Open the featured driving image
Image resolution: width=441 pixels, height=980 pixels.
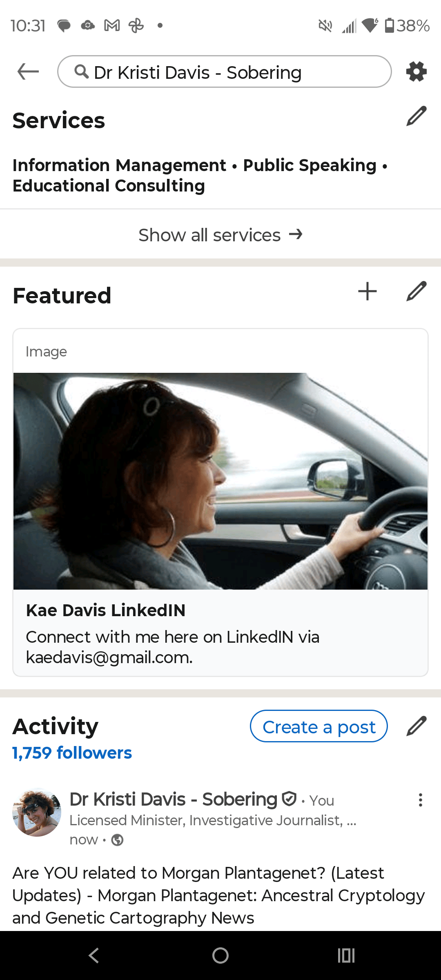click(220, 481)
